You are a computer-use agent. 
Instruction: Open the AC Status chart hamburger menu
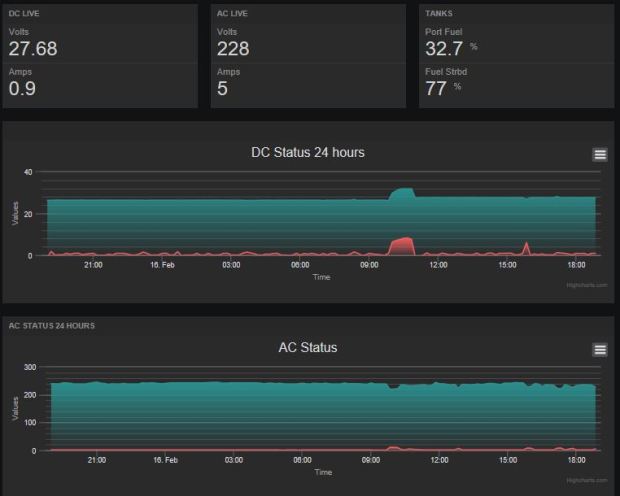click(x=600, y=349)
